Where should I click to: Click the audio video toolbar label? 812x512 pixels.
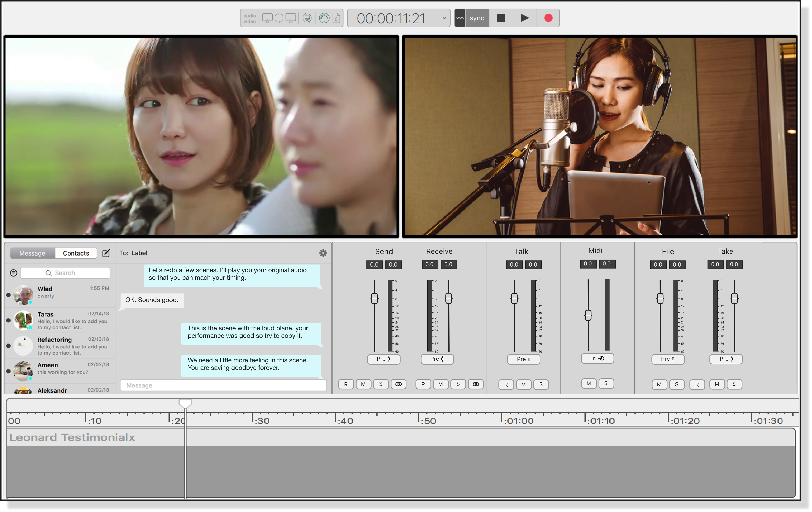pos(250,18)
